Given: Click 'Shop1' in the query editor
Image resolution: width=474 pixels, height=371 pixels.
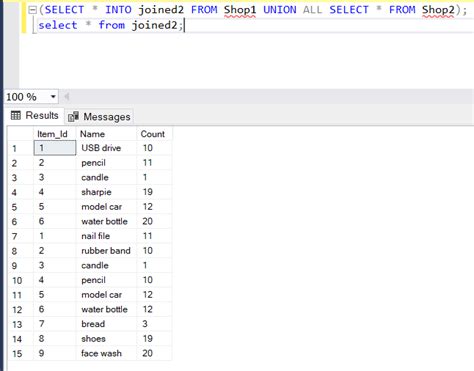Looking at the screenshot, I should pyautogui.click(x=240, y=10).
